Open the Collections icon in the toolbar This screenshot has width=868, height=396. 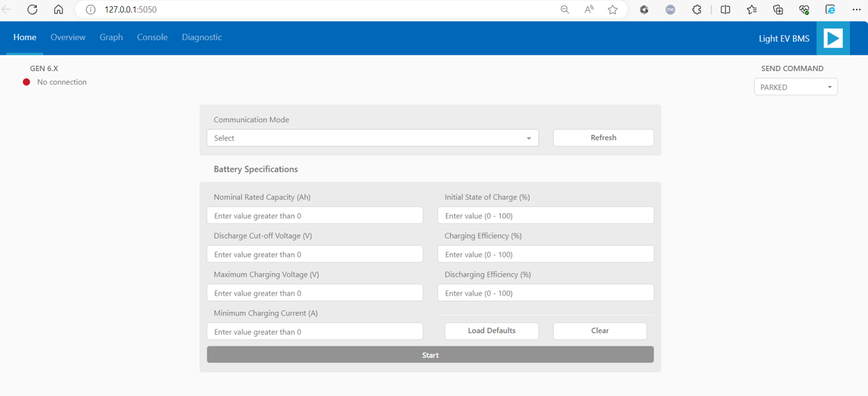778,9
